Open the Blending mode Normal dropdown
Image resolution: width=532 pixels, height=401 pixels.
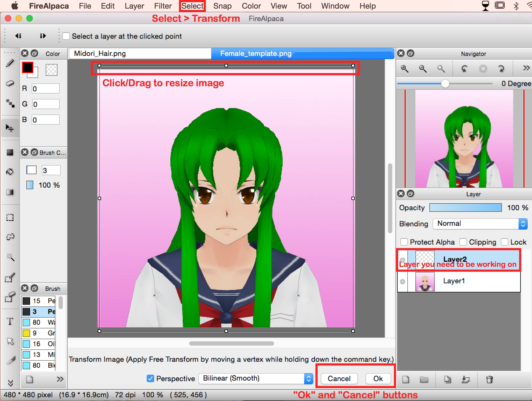(x=480, y=224)
